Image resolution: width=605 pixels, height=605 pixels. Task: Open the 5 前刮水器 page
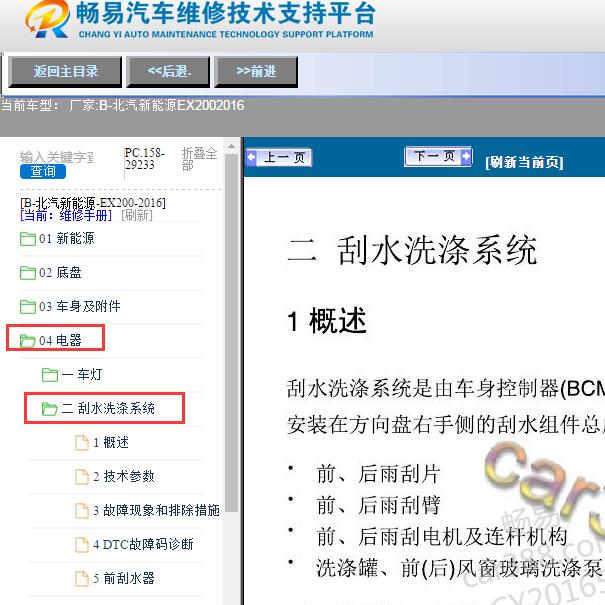[123, 578]
